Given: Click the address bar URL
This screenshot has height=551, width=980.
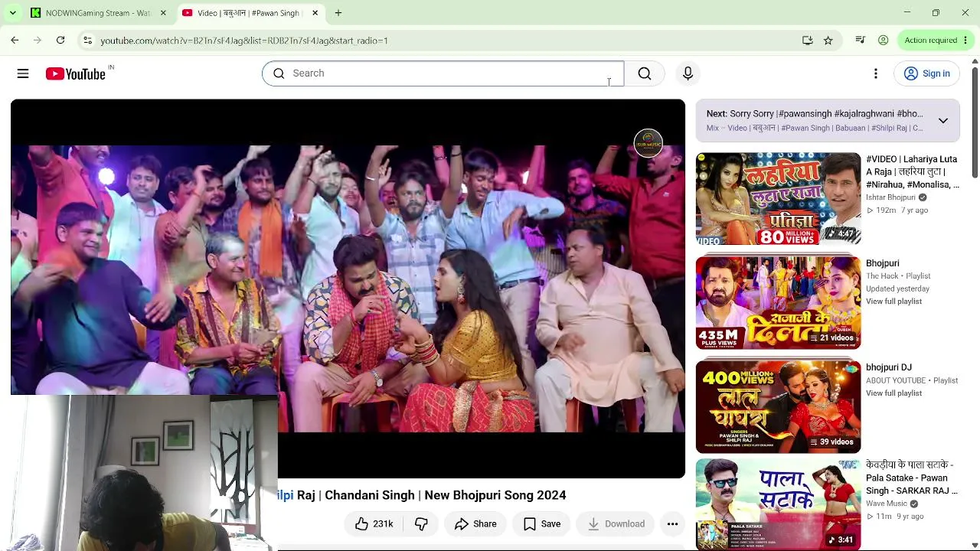Looking at the screenshot, I should (x=244, y=41).
